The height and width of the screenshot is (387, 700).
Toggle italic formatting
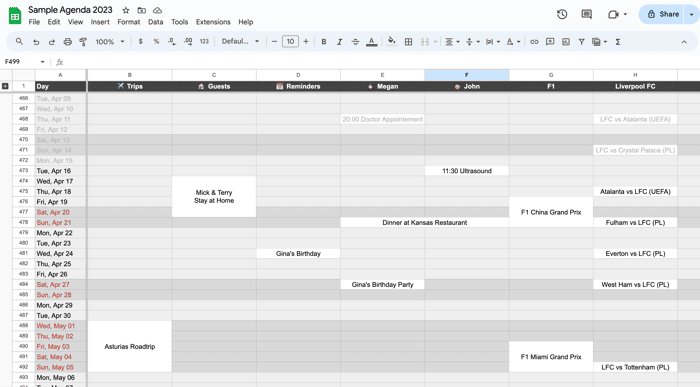click(339, 42)
